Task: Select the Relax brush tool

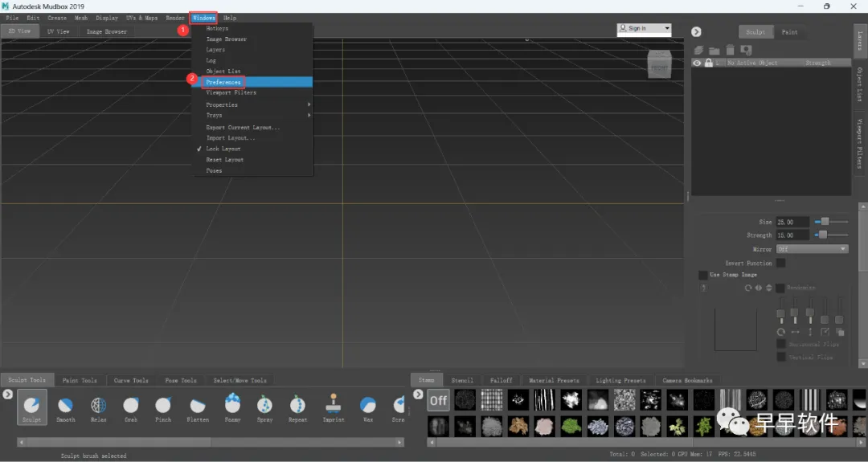Action: point(99,408)
